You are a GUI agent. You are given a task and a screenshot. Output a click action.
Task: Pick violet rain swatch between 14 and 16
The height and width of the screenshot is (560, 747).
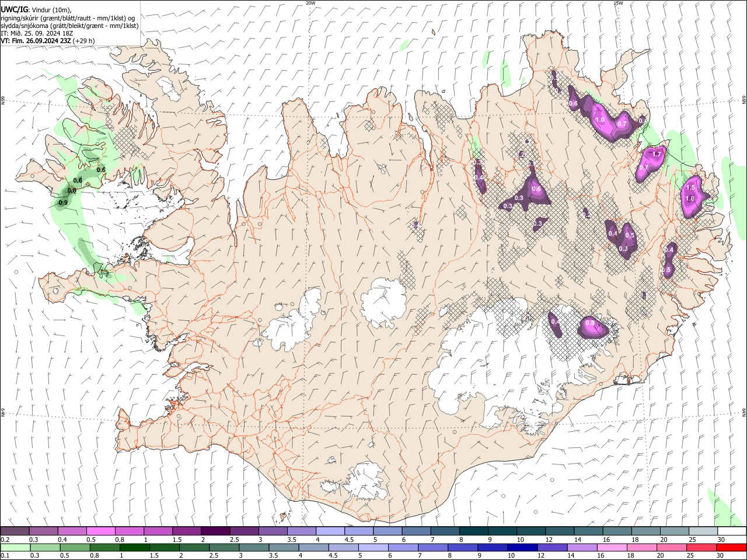click(582, 548)
